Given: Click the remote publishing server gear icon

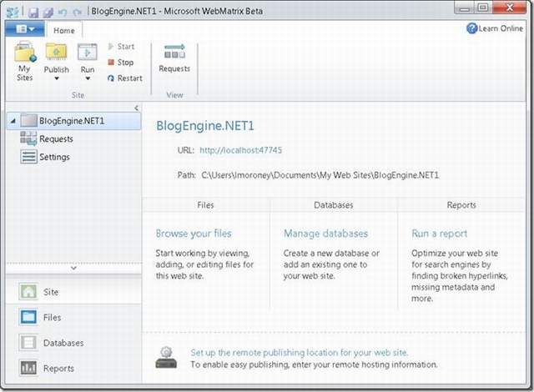Looking at the screenshot, I should pyautogui.click(x=166, y=357).
